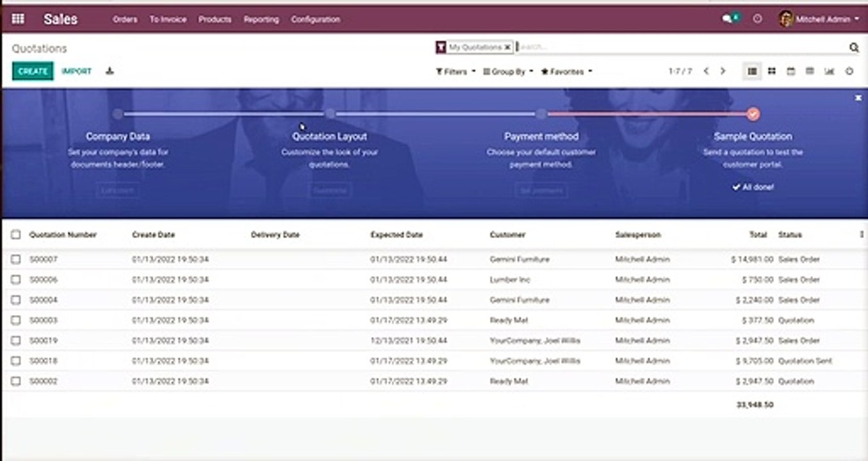Sort by Salesperson column header

(x=638, y=235)
